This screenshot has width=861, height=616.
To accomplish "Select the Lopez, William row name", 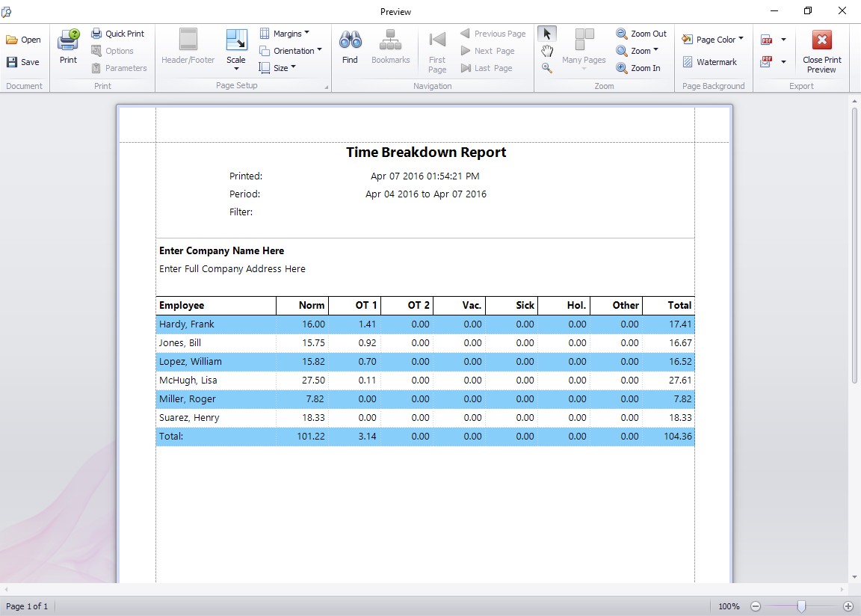I will pyautogui.click(x=191, y=361).
